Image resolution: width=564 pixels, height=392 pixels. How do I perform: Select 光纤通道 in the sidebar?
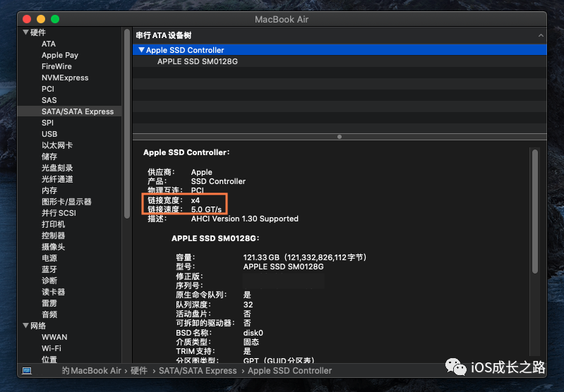coord(57,179)
